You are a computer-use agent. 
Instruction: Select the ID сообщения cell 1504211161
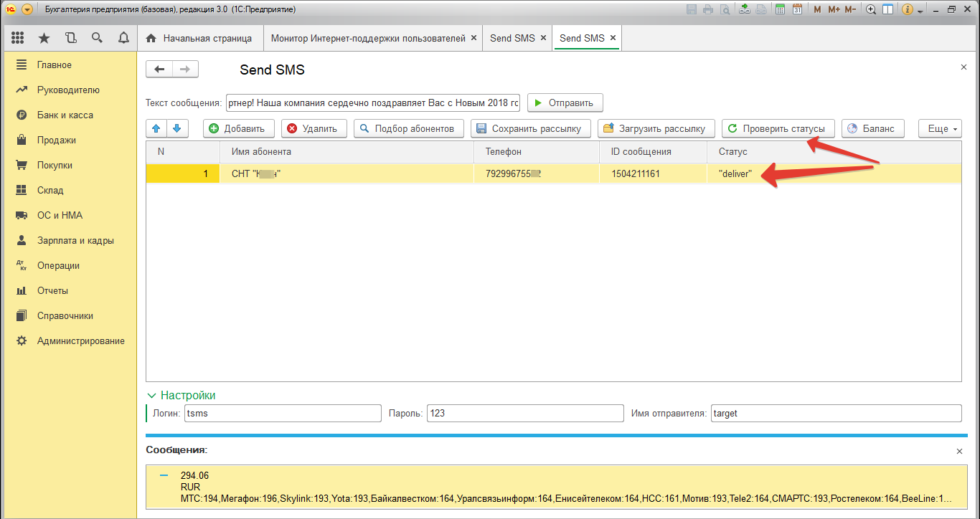pyautogui.click(x=654, y=173)
